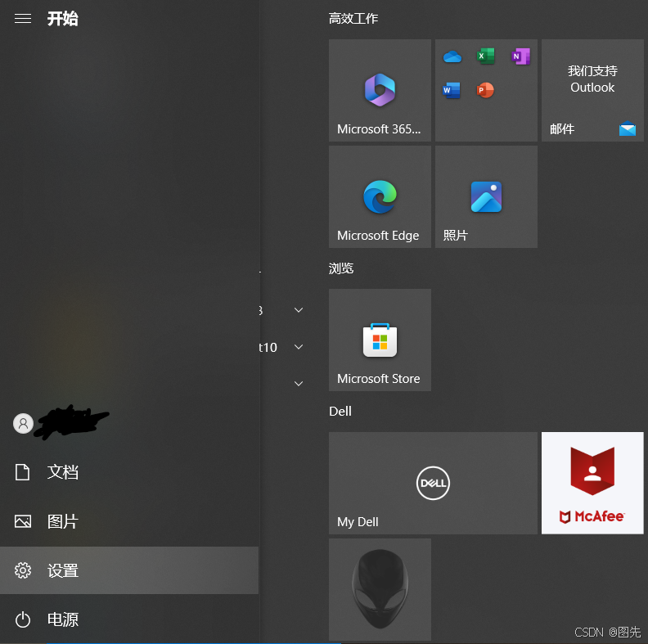Open the Power (电源) menu
This screenshot has width=648, height=644.
coord(129,619)
